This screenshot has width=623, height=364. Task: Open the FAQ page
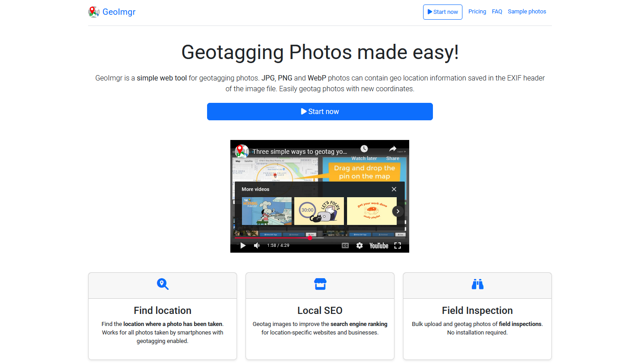(497, 12)
